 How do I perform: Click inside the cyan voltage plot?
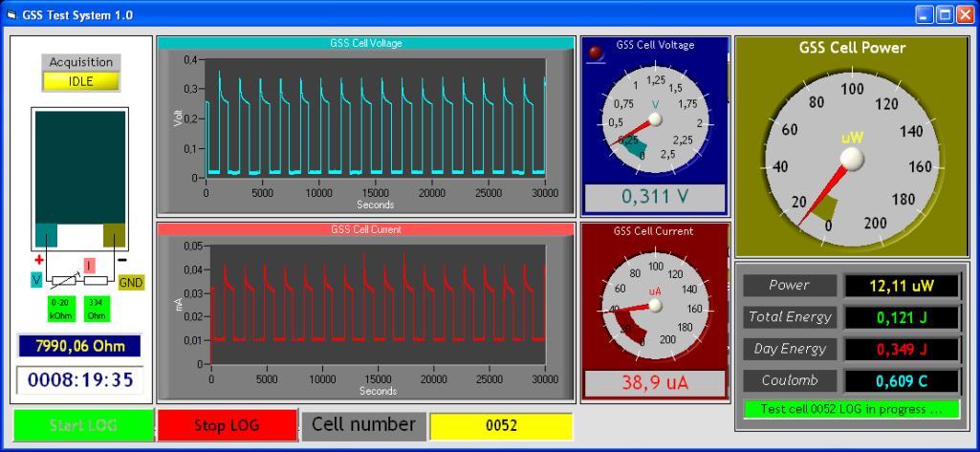point(375,118)
